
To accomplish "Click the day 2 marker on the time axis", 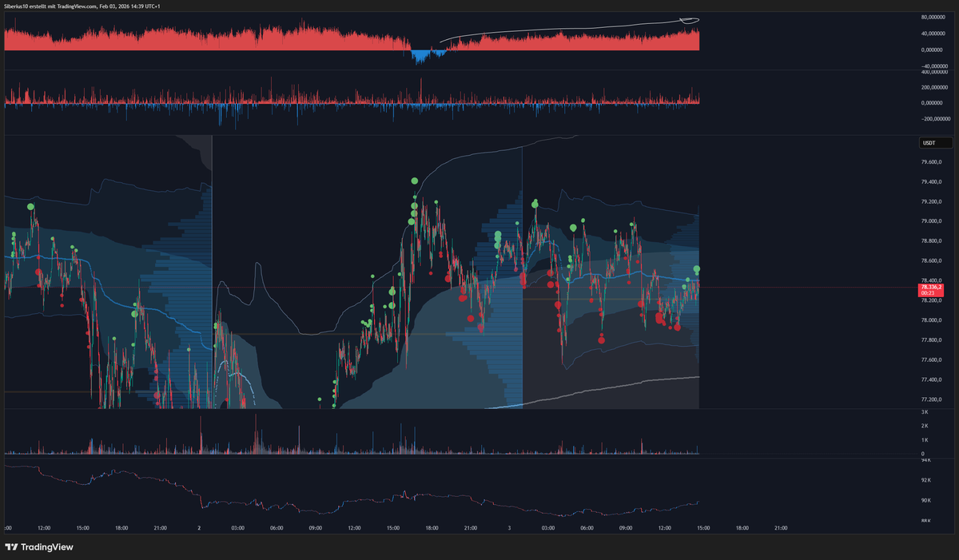I will coord(199,528).
